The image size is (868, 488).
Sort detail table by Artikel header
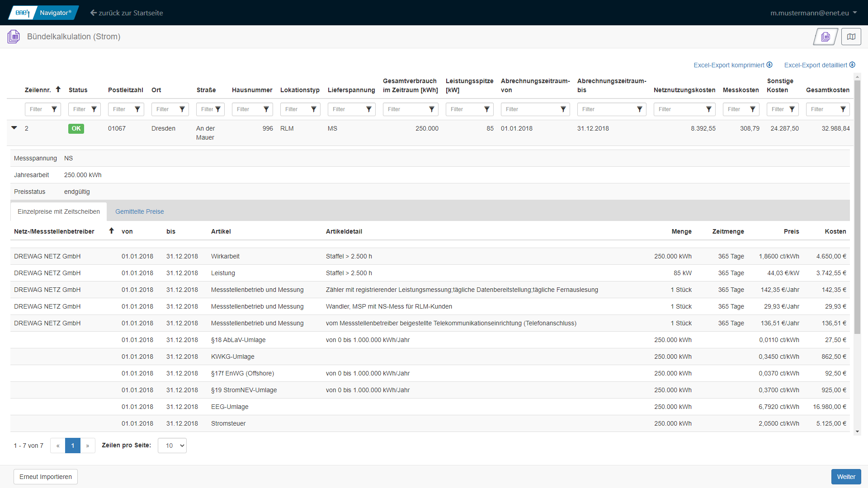[x=221, y=231]
